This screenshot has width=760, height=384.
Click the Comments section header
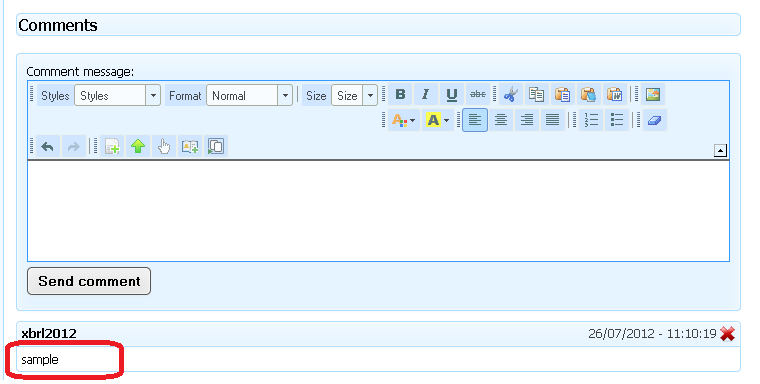[378, 25]
